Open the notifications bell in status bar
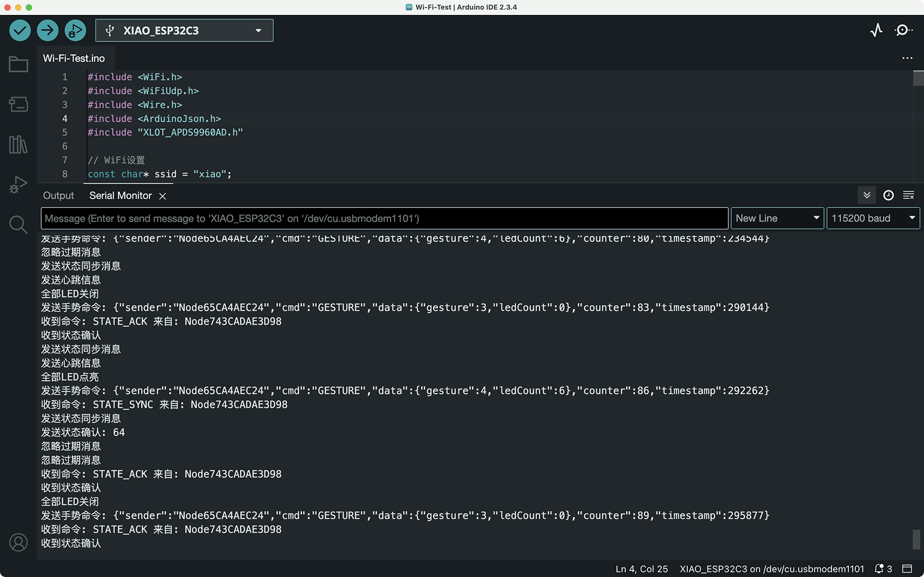 tap(883, 569)
